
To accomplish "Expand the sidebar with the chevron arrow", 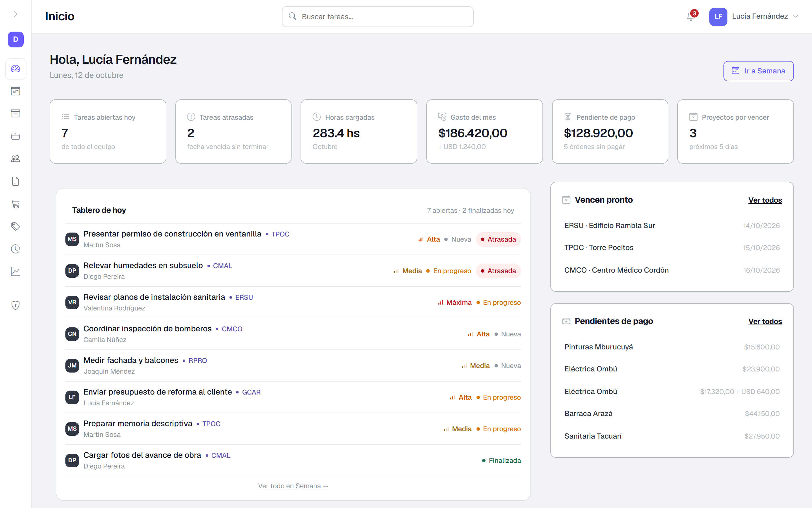I will 16,14.
